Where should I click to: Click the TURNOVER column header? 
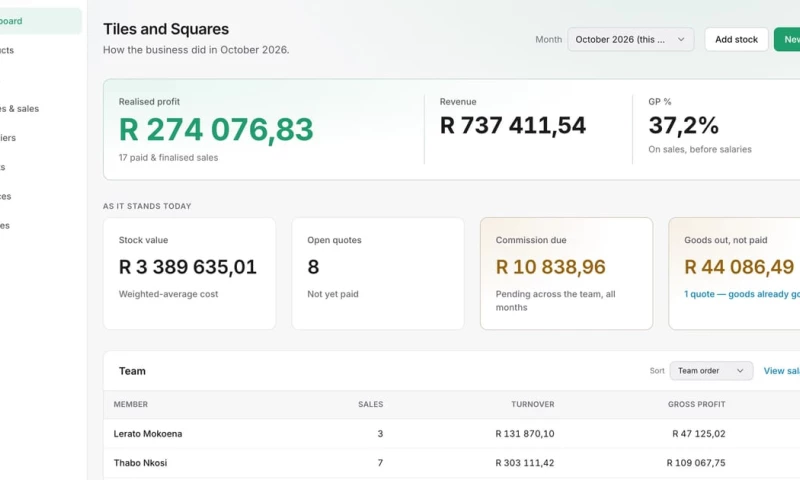[x=533, y=404]
